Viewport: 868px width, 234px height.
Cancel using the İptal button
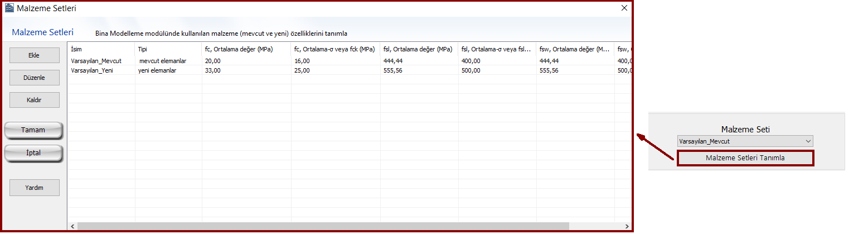tap(33, 152)
